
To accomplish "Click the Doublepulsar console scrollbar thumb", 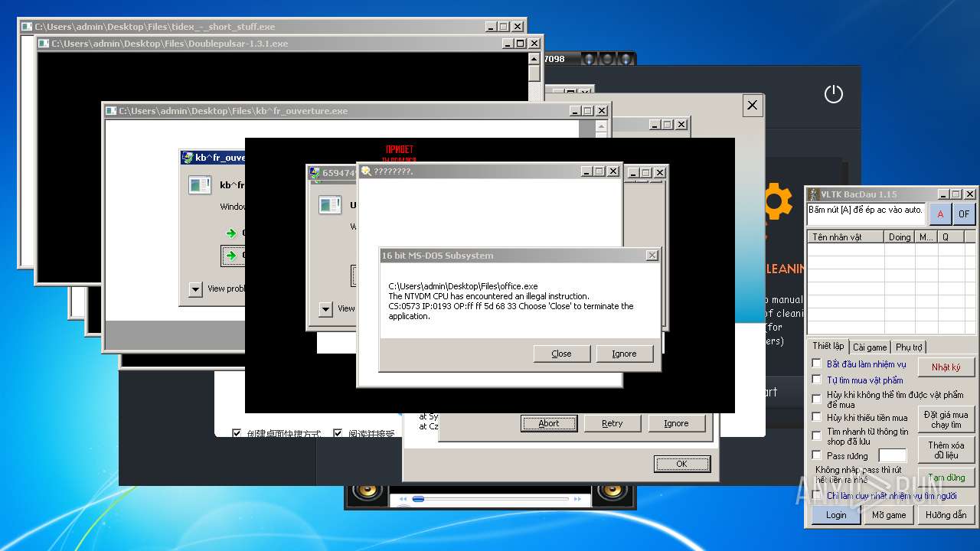I will 534,73.
